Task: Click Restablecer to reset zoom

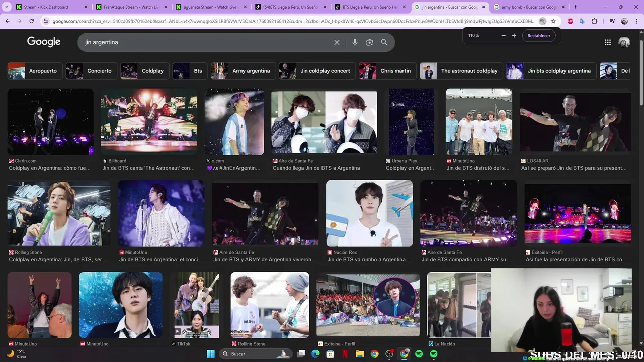Action: tap(539, 36)
